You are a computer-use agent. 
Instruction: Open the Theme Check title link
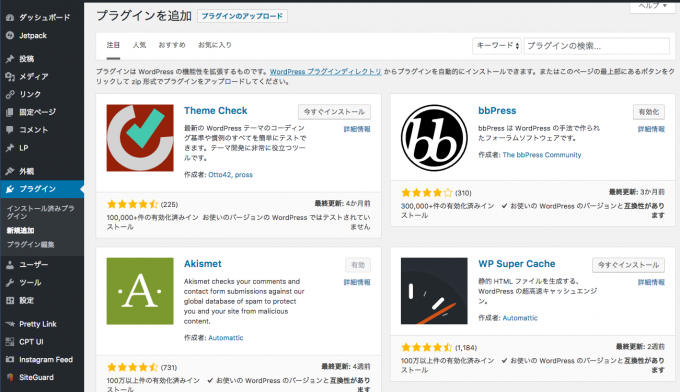click(216, 111)
